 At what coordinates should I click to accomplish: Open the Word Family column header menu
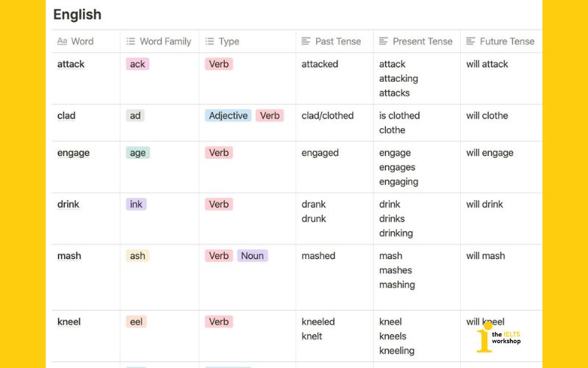165,42
